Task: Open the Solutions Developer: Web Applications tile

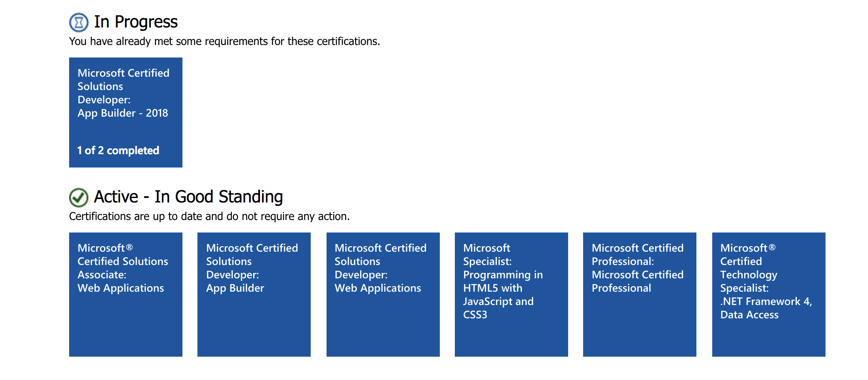Action: (x=383, y=295)
